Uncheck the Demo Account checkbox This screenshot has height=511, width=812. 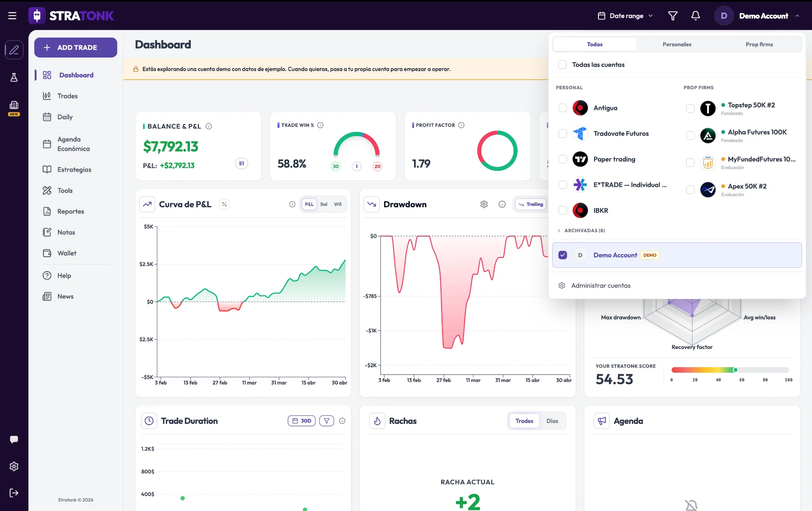coord(562,255)
